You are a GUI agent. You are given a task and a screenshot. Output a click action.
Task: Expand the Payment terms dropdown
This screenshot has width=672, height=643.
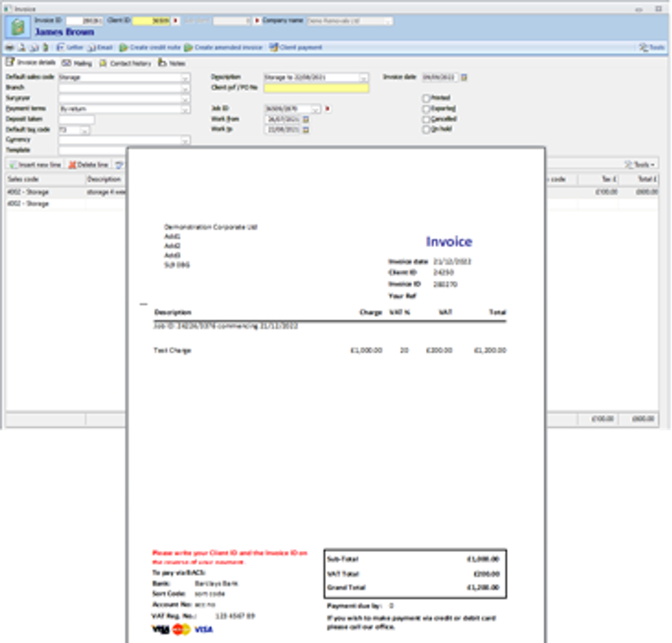tap(185, 109)
